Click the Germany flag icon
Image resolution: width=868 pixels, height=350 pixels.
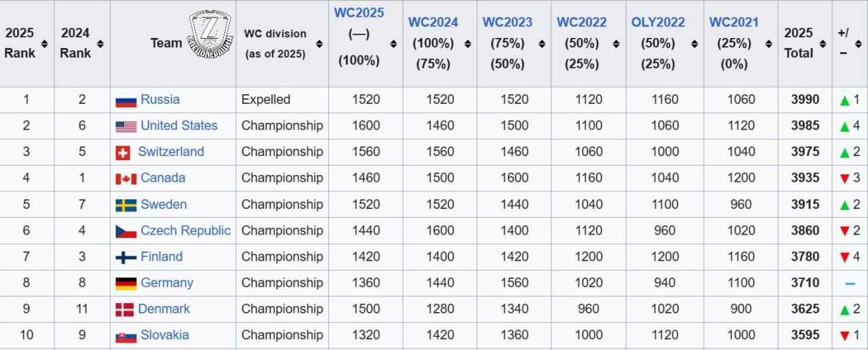click(125, 284)
